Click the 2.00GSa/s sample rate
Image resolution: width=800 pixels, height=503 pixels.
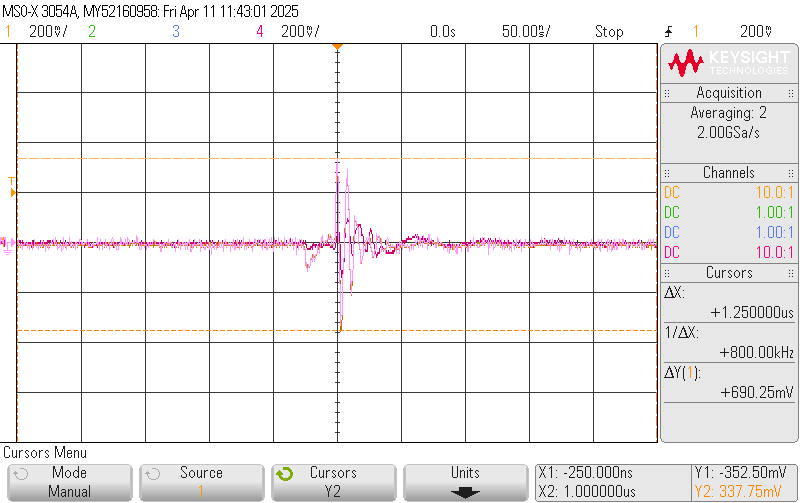729,133
